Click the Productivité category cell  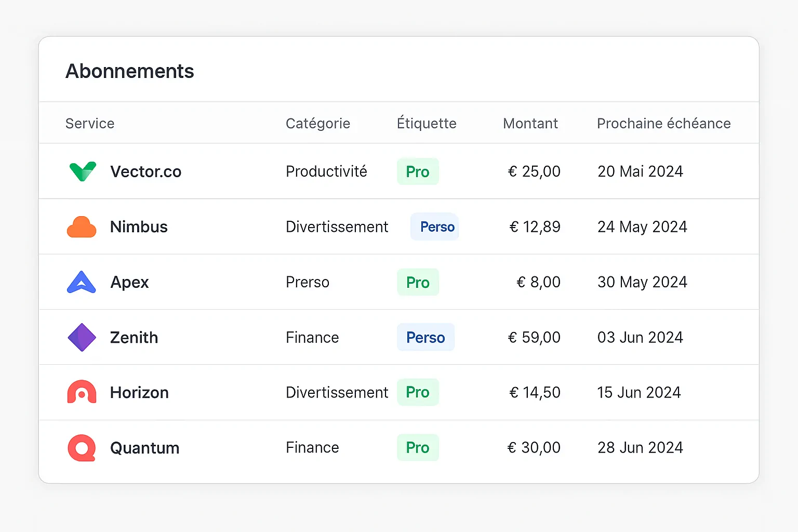326,171
